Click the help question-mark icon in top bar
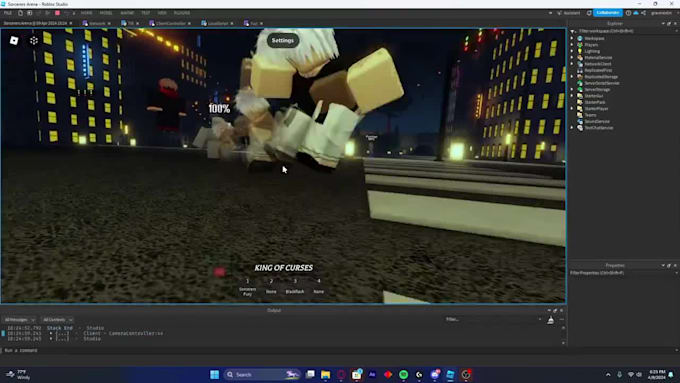This screenshot has height=383, width=680. (x=628, y=13)
